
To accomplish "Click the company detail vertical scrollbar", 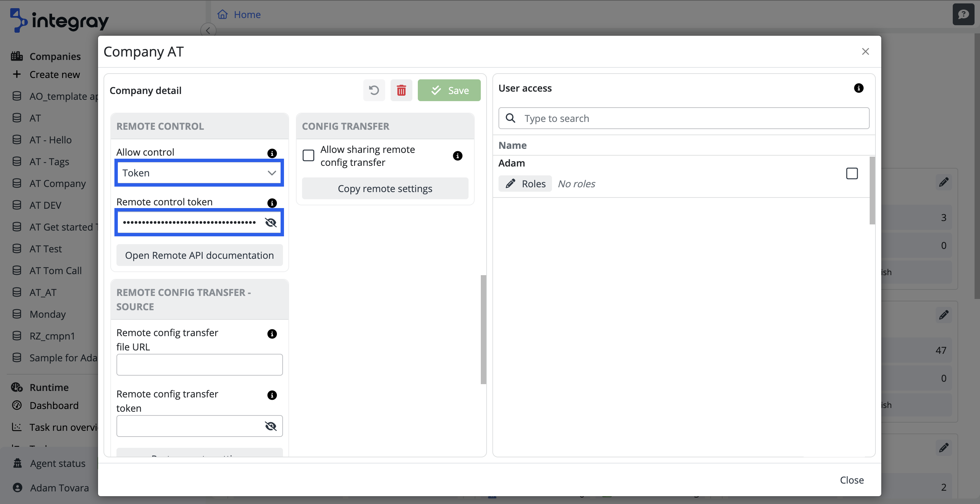I will point(483,329).
